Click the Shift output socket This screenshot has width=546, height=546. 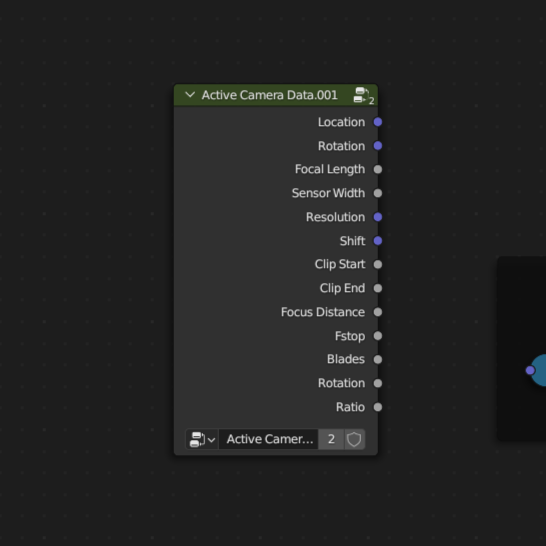click(x=378, y=241)
